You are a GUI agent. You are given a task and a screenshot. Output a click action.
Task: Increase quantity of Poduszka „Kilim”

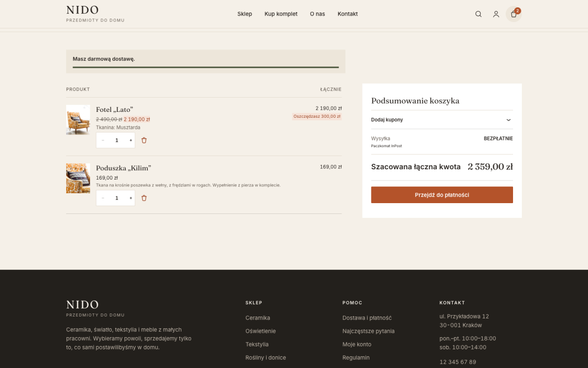[x=131, y=198]
